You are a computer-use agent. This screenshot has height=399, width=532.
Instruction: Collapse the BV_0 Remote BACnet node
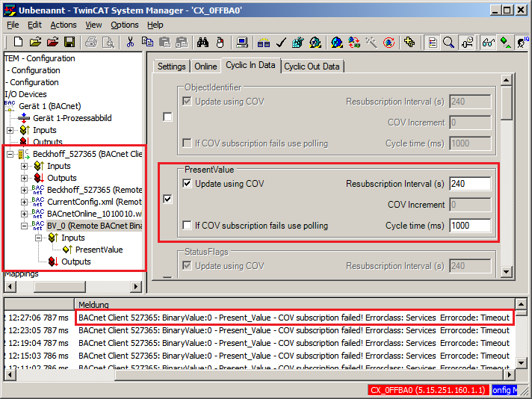25,226
